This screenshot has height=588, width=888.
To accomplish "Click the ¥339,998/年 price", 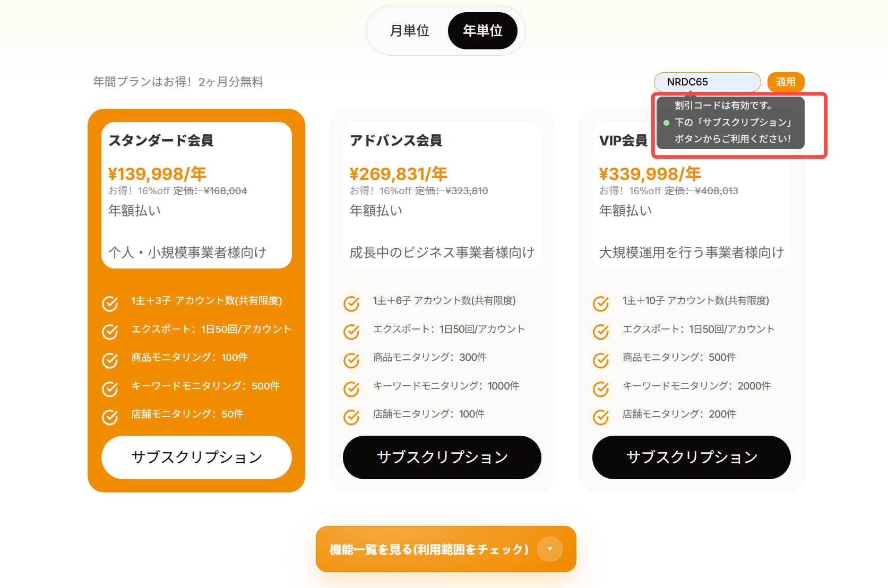I will click(x=650, y=174).
